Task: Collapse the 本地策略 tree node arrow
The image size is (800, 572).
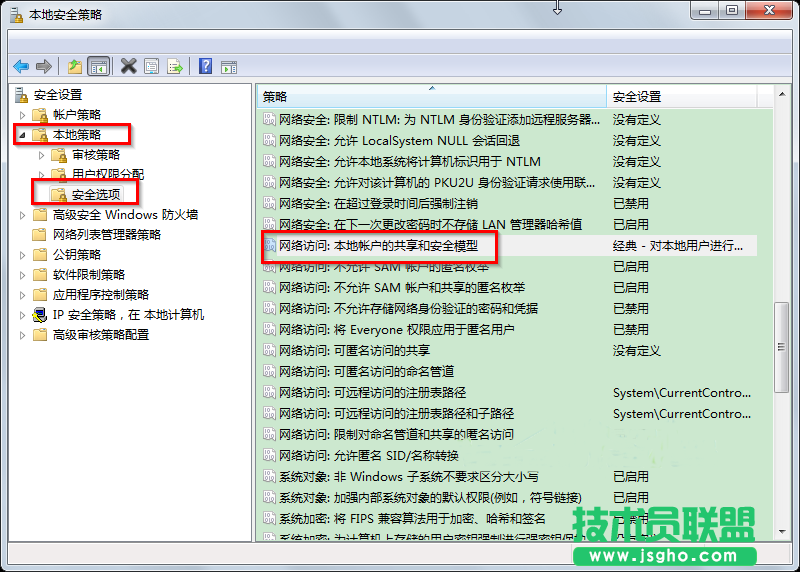Action: (x=22, y=135)
